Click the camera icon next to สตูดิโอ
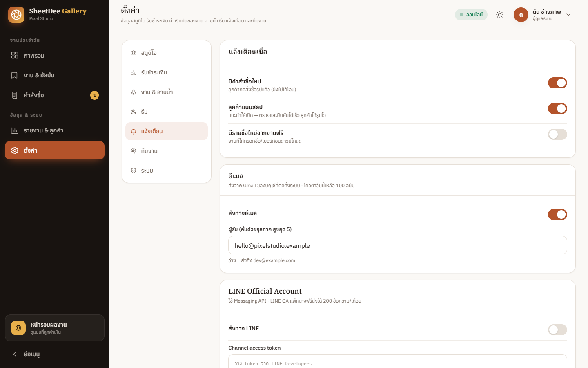 (x=134, y=53)
